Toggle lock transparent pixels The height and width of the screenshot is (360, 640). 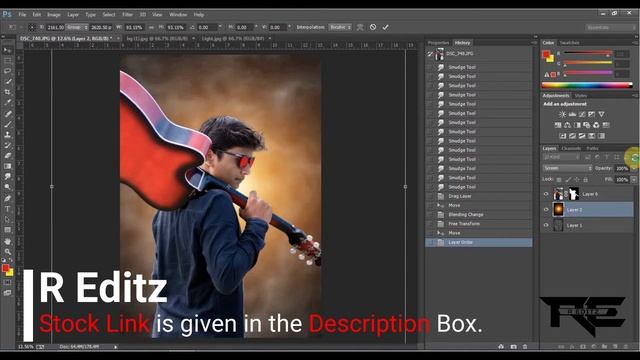pos(559,180)
